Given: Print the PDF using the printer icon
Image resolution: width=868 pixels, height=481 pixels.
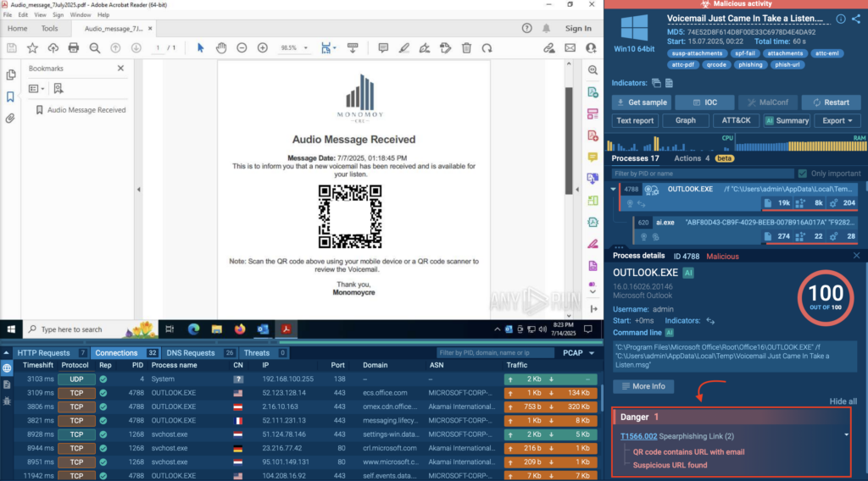Looking at the screenshot, I should point(74,48).
